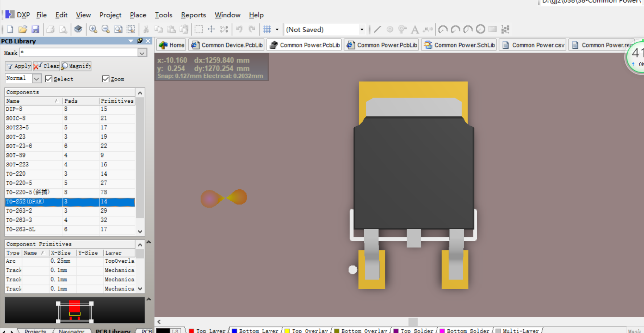Open the File menu
Viewport: 644px width, 333px height.
(41, 15)
